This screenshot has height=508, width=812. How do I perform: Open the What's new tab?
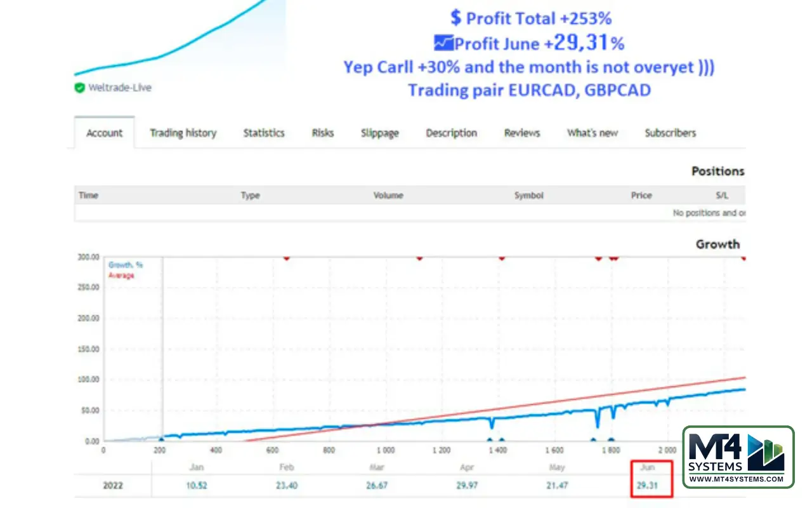[592, 133]
